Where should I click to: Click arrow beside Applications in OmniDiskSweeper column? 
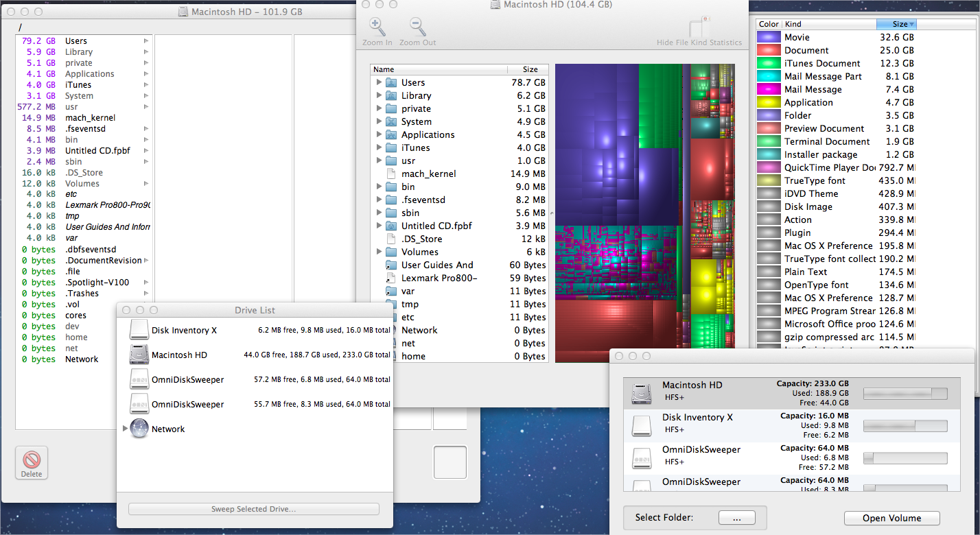[x=145, y=74]
